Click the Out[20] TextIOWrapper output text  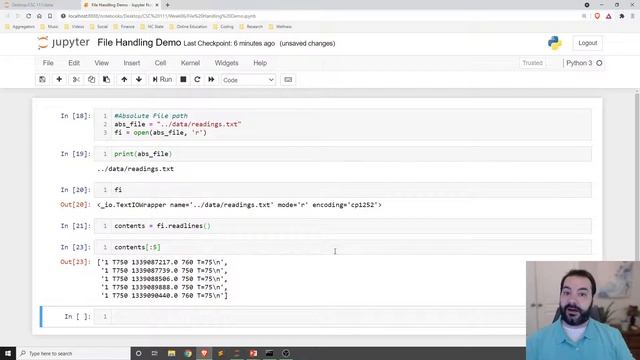(239, 205)
